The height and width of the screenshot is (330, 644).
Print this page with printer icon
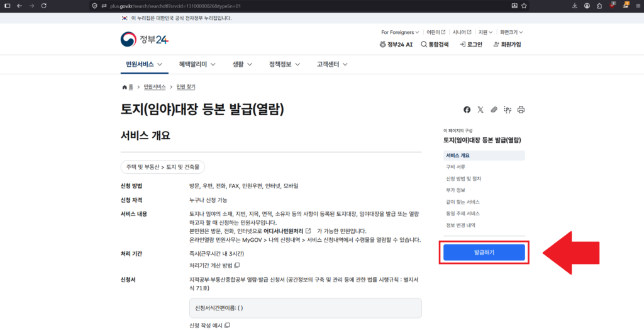[x=521, y=110]
